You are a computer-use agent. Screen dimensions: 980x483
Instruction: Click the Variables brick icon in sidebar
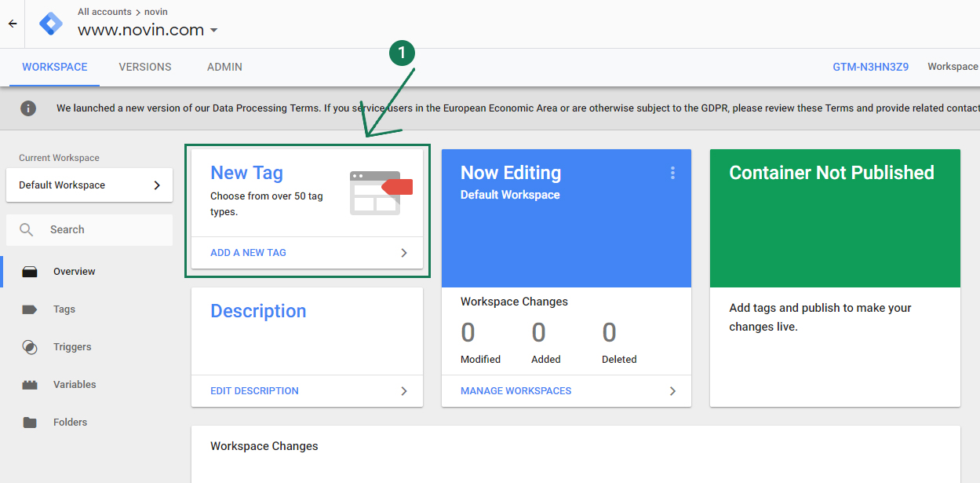pos(30,385)
